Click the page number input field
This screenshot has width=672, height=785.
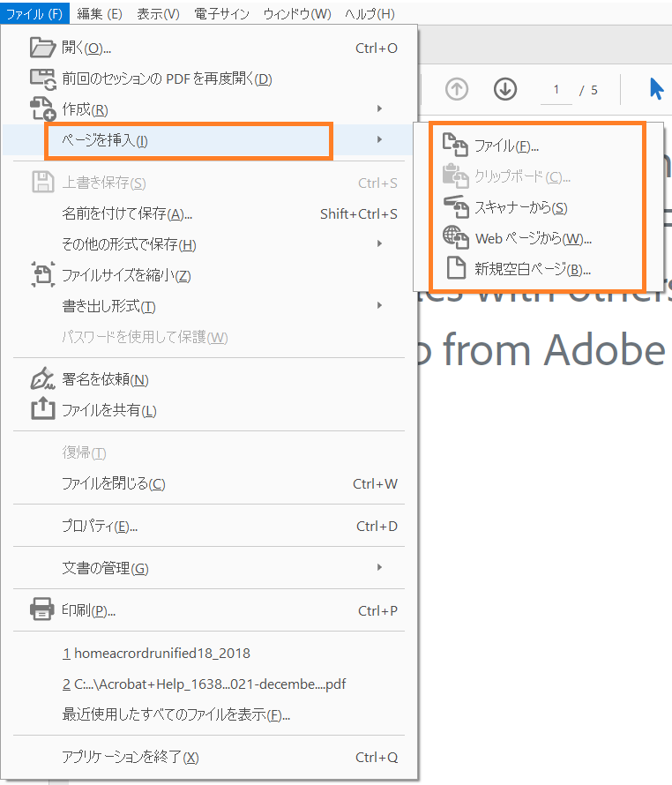point(556,89)
